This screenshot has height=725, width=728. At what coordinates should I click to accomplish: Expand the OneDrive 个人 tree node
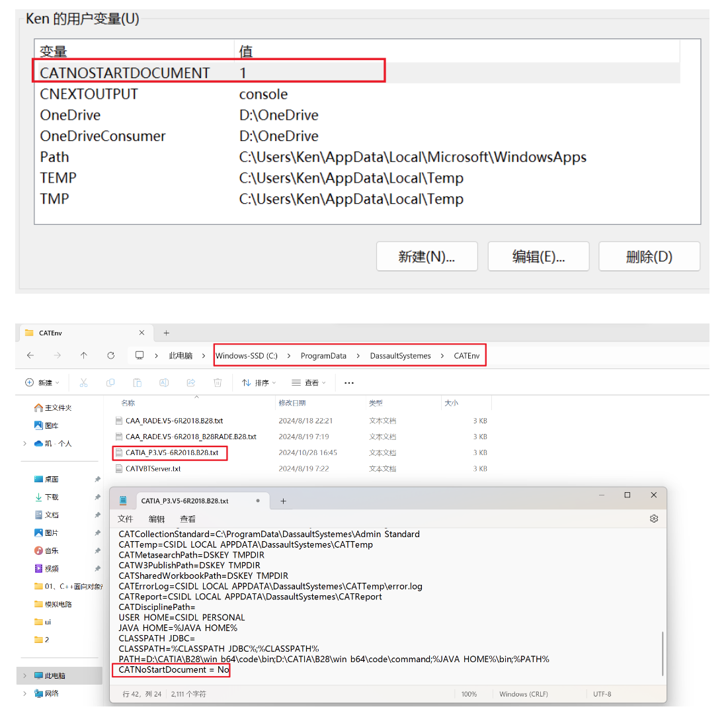(24, 444)
